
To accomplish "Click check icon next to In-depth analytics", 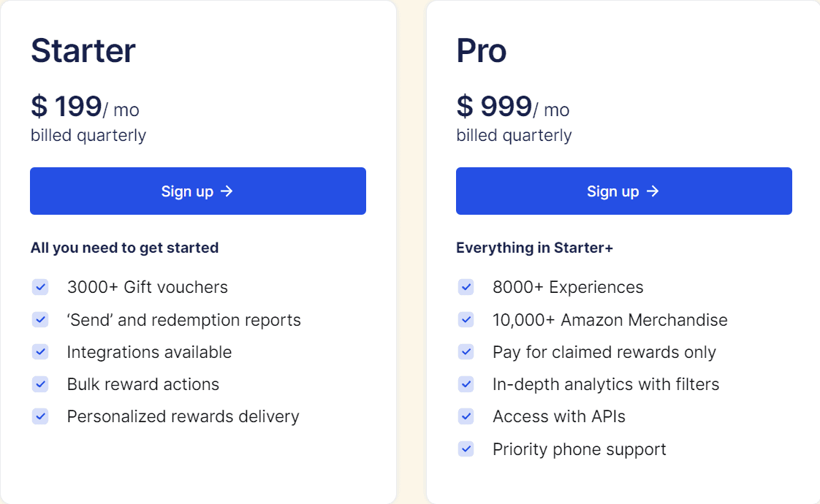I will (x=466, y=384).
